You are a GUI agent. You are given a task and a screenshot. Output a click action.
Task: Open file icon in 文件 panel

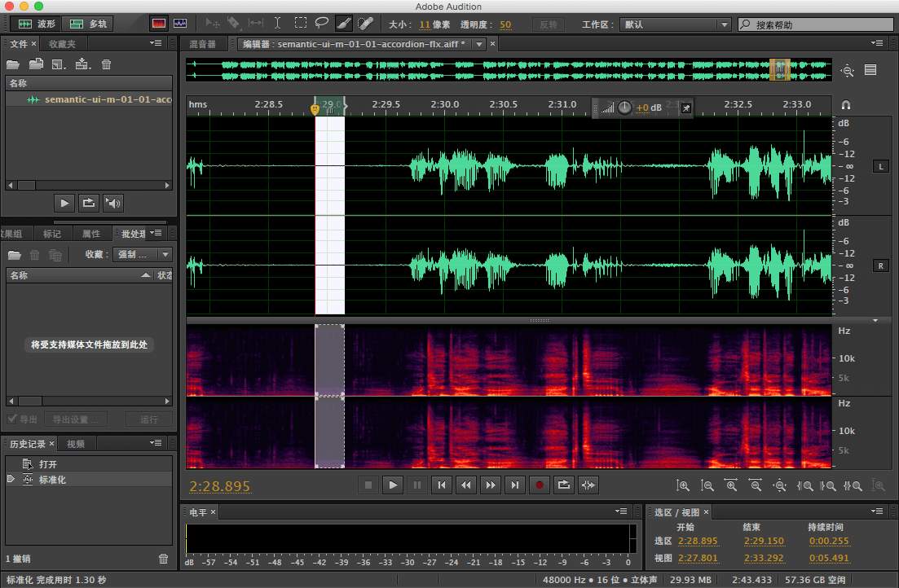click(x=12, y=64)
